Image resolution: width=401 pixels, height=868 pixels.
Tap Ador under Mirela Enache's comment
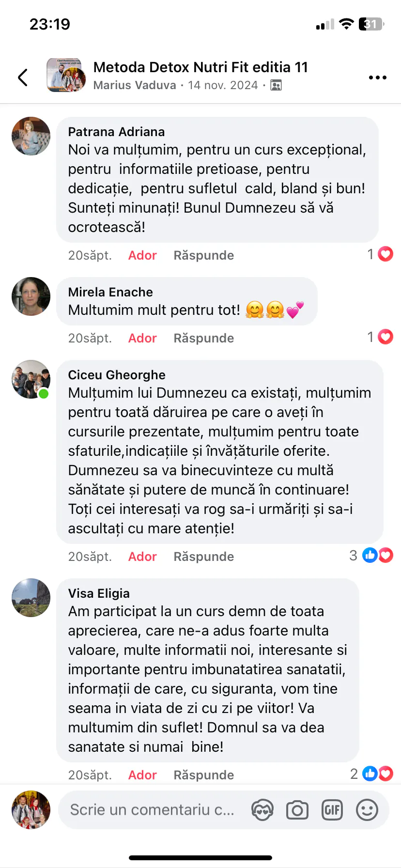142,338
